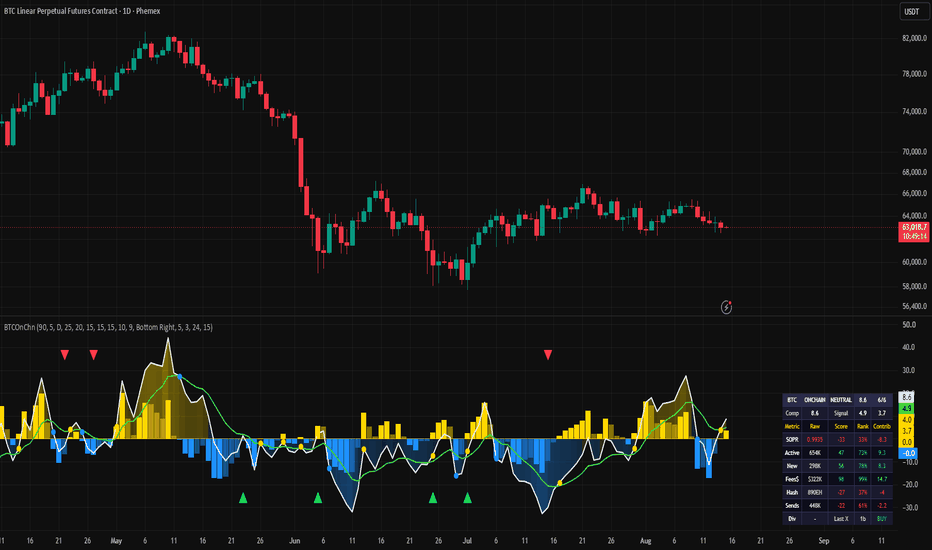This screenshot has width=932, height=550.
Task: Click the first red down-triangle marker near April 21
Action: coord(65,355)
